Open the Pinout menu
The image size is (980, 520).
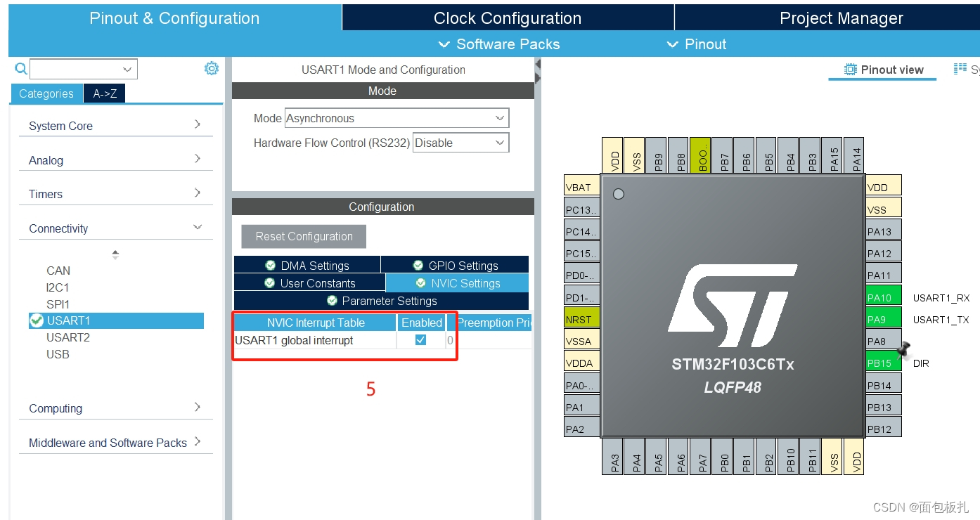pos(697,44)
